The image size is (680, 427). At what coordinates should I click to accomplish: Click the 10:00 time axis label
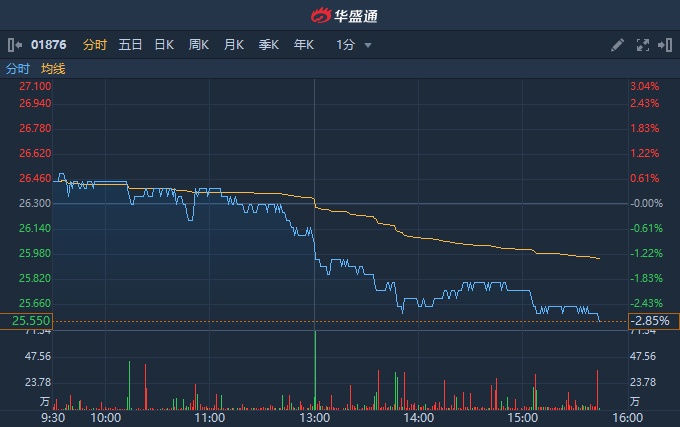tap(106, 418)
